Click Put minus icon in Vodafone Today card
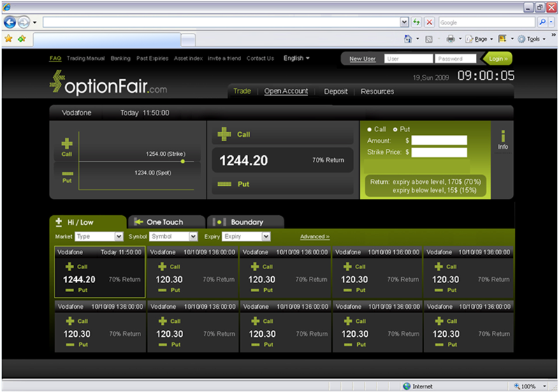Screen dimensions: 559x392 69,290
